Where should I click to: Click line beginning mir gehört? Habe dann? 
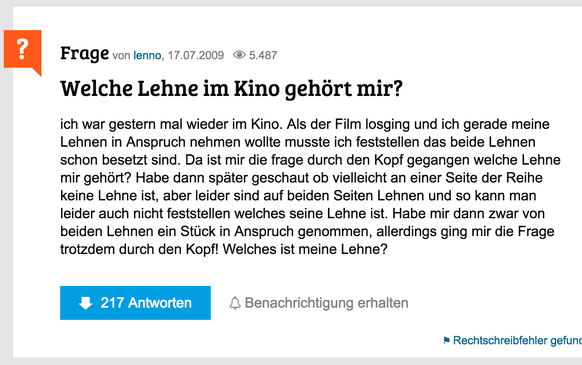click(301, 177)
